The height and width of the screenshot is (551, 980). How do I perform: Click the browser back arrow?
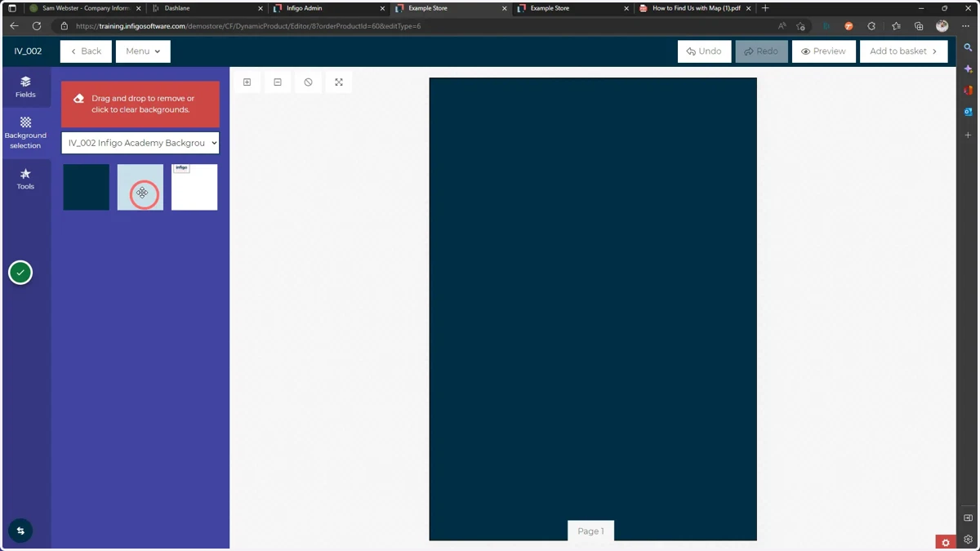click(14, 26)
